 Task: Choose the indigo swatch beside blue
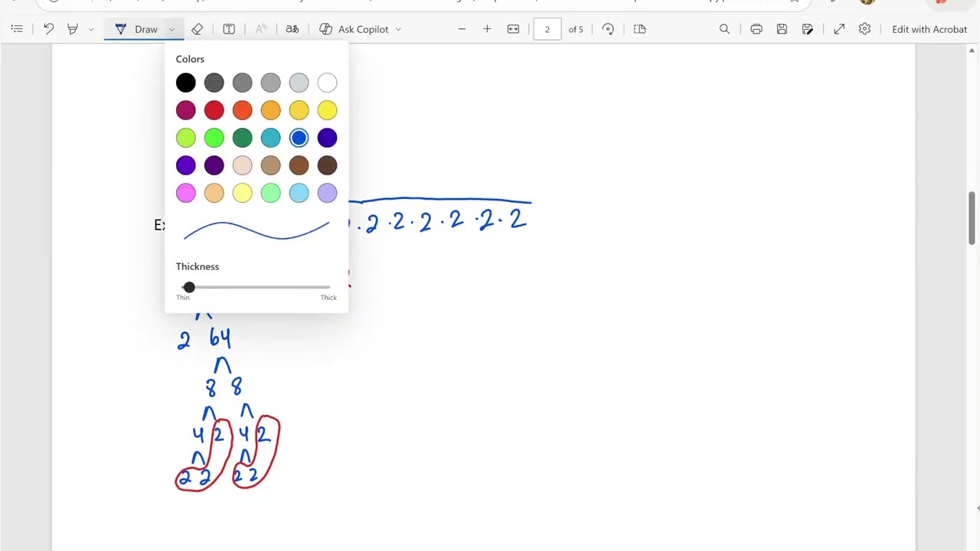[x=327, y=138]
